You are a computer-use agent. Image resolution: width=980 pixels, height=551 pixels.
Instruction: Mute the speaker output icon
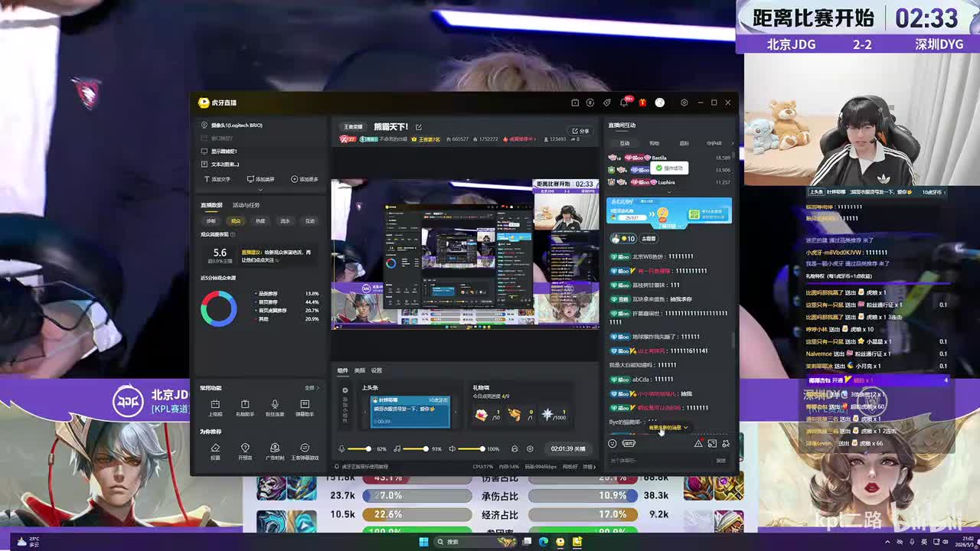[x=452, y=448]
